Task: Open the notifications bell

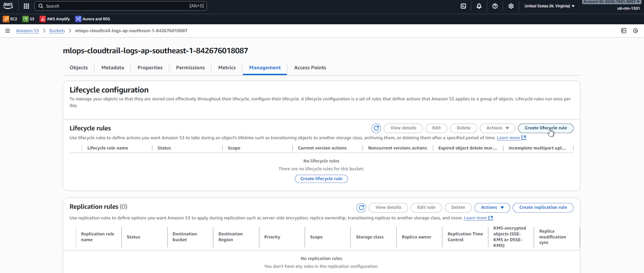Action: (x=479, y=6)
